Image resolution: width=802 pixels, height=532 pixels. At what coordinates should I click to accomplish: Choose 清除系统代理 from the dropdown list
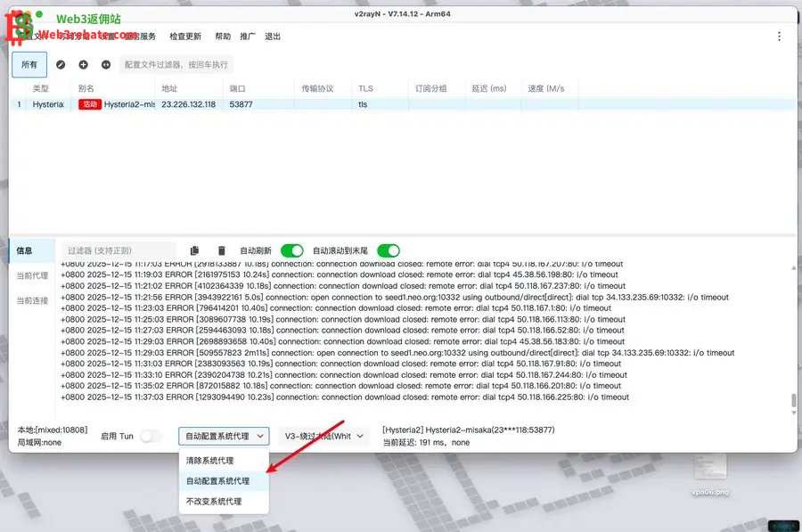point(210,461)
